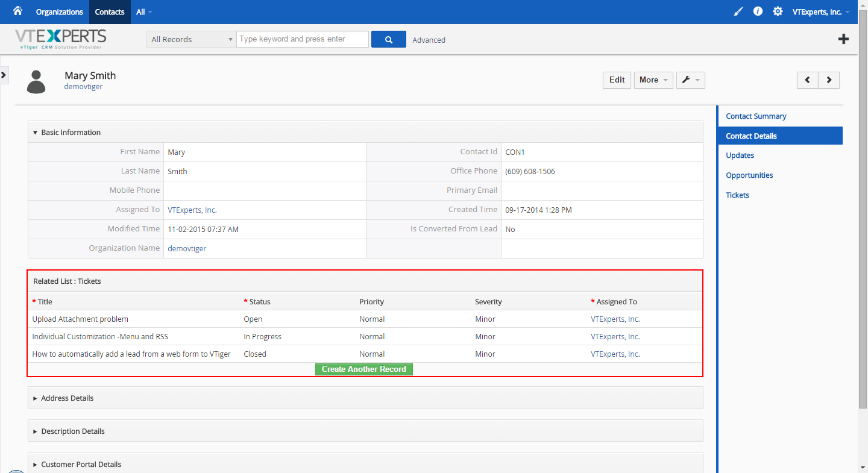Click the Edit button
This screenshot has height=473, width=868.
point(617,80)
